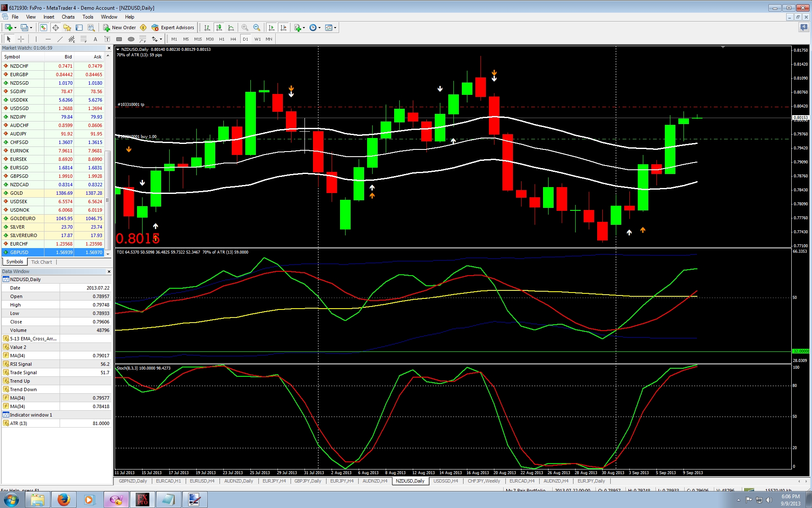Select the Fibonacci retracement tool

[84, 39]
